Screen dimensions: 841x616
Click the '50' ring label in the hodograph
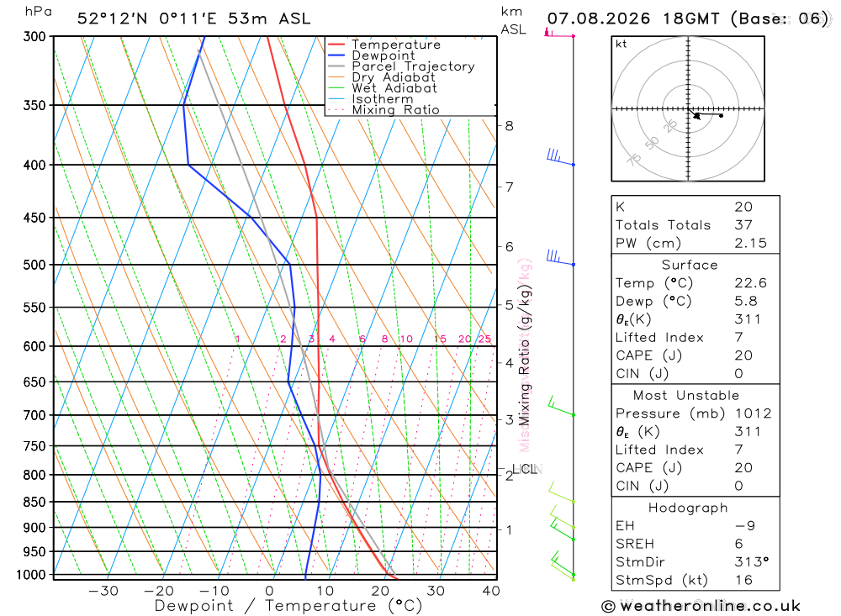click(653, 143)
